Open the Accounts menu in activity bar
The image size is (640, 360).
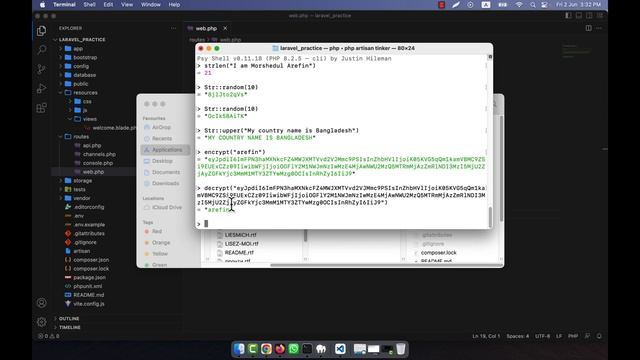(41, 303)
